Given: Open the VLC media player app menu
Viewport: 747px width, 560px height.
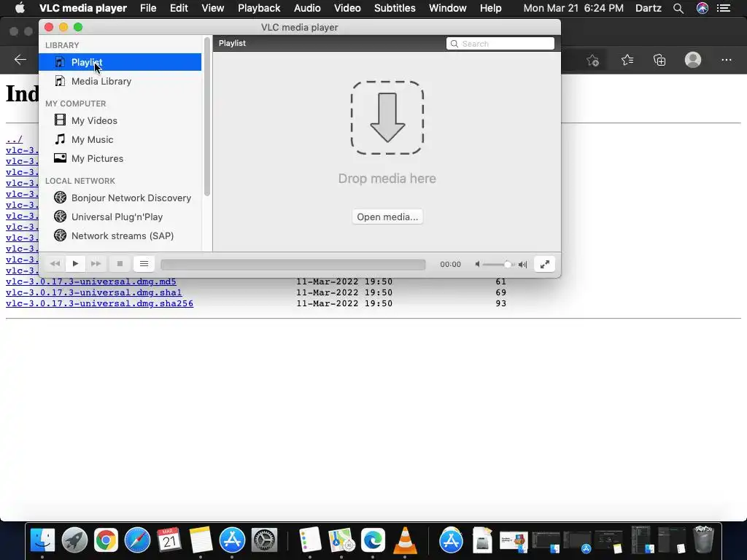Looking at the screenshot, I should (83, 8).
